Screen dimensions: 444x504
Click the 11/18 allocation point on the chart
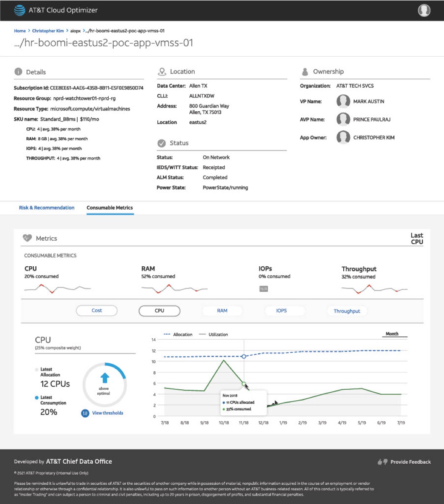point(244,357)
